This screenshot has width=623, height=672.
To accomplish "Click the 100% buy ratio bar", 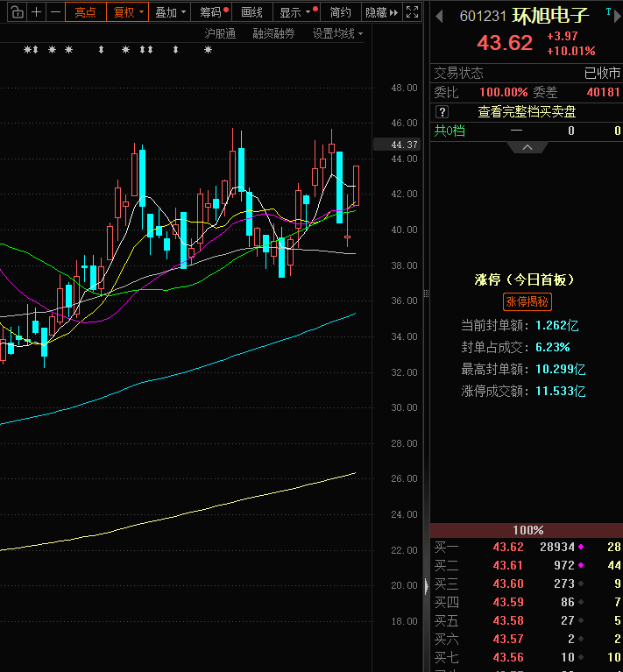I will (527, 531).
